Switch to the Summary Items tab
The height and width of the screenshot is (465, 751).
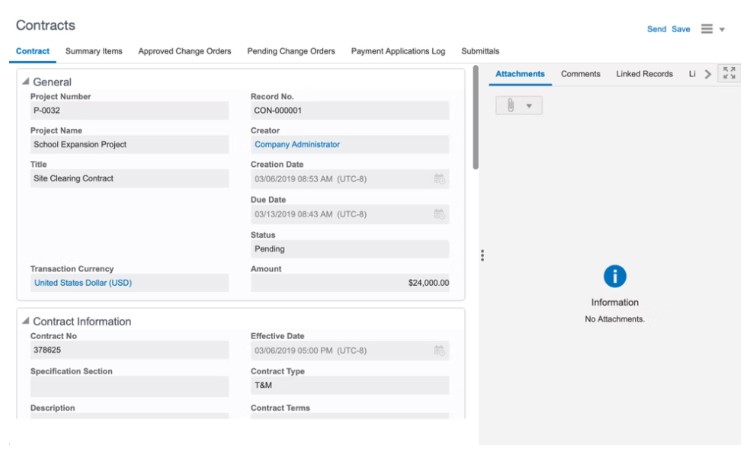click(x=94, y=51)
